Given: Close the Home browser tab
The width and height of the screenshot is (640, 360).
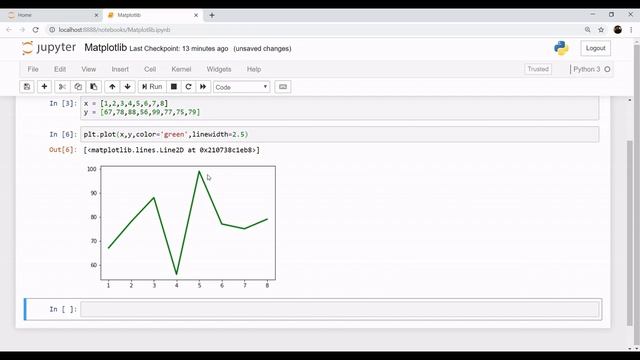Looking at the screenshot, I should click(96, 15).
